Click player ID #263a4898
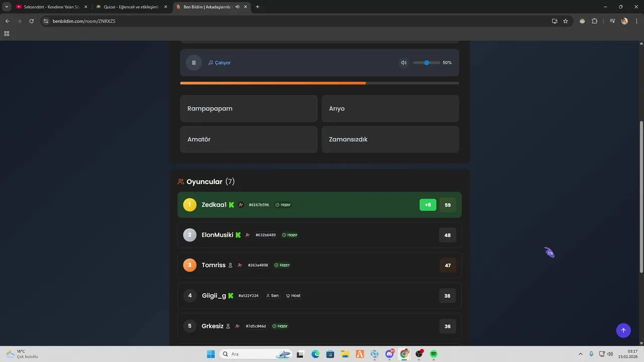Viewport: 644px width, 362px height. pyautogui.click(x=258, y=265)
